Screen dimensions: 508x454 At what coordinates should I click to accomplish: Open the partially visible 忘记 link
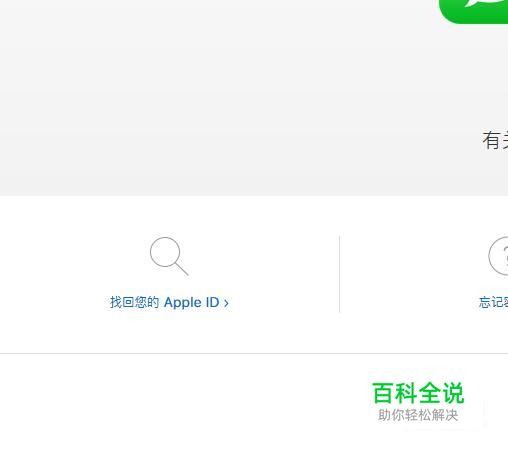point(493,302)
